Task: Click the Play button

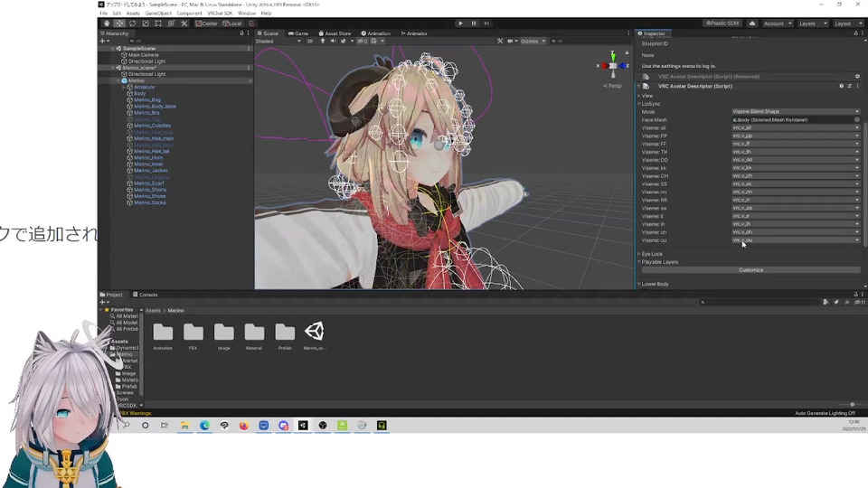Action: point(460,23)
